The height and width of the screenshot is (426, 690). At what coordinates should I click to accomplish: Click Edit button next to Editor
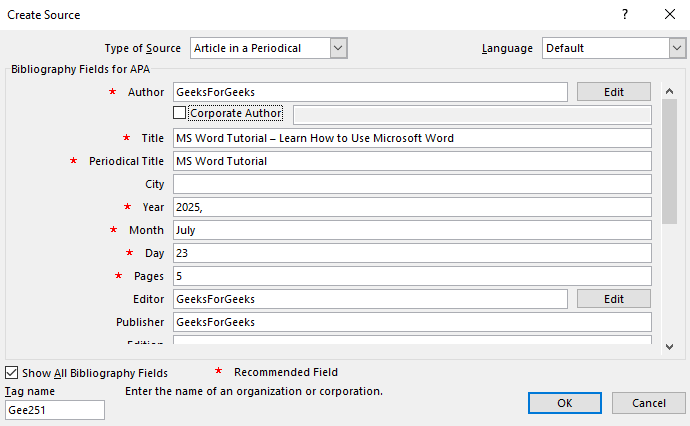pyautogui.click(x=613, y=299)
